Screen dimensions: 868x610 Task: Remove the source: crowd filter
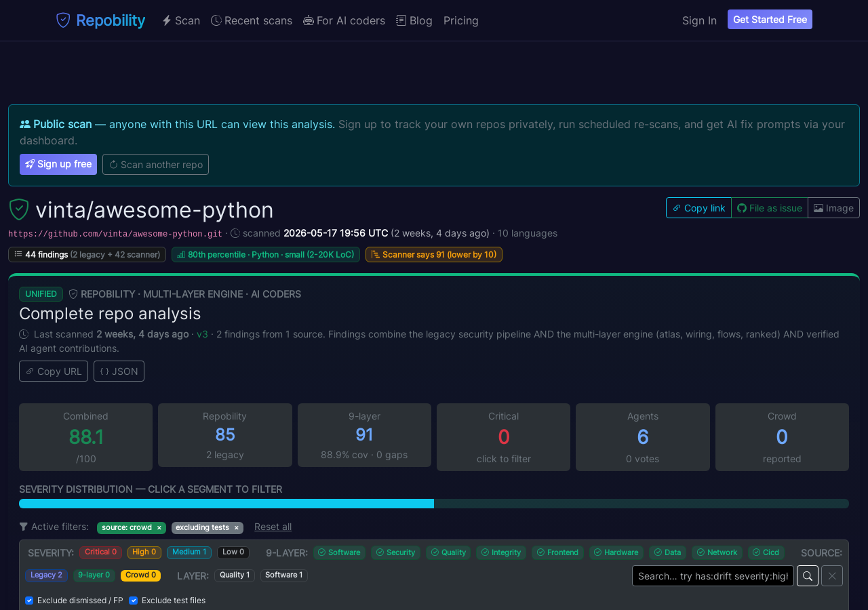click(159, 528)
